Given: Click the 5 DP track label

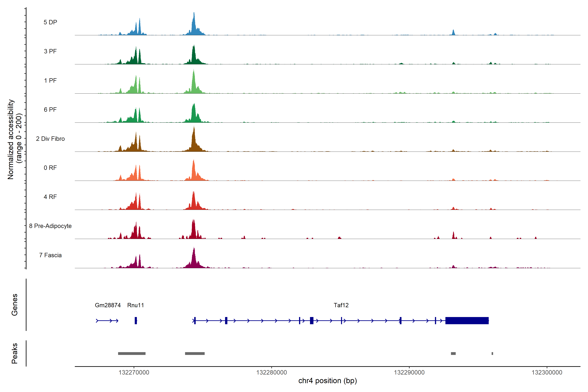Looking at the screenshot, I should coord(50,22).
